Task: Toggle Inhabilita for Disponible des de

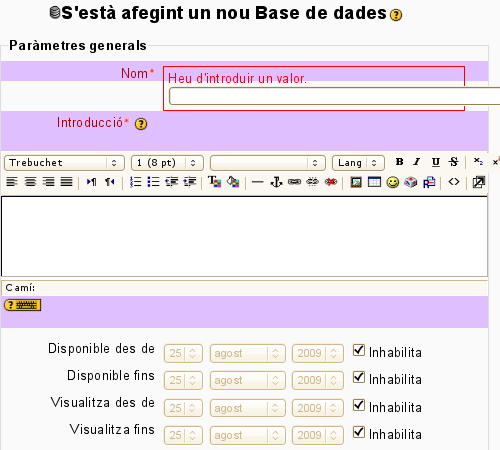Action: 359,350
